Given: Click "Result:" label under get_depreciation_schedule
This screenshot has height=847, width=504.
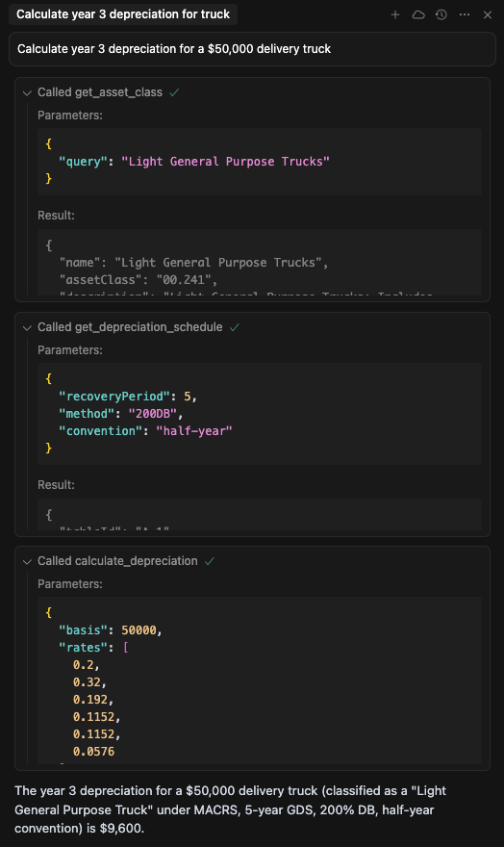Looking at the screenshot, I should click(x=56, y=484).
